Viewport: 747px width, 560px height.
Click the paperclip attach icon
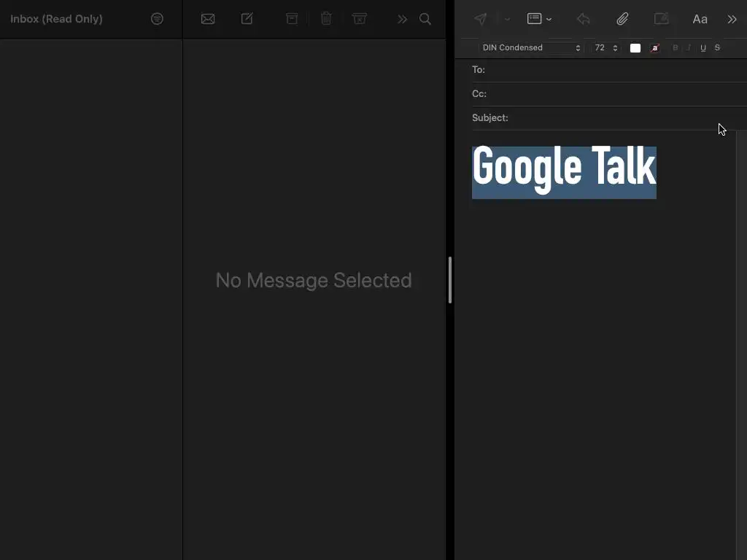[622, 19]
